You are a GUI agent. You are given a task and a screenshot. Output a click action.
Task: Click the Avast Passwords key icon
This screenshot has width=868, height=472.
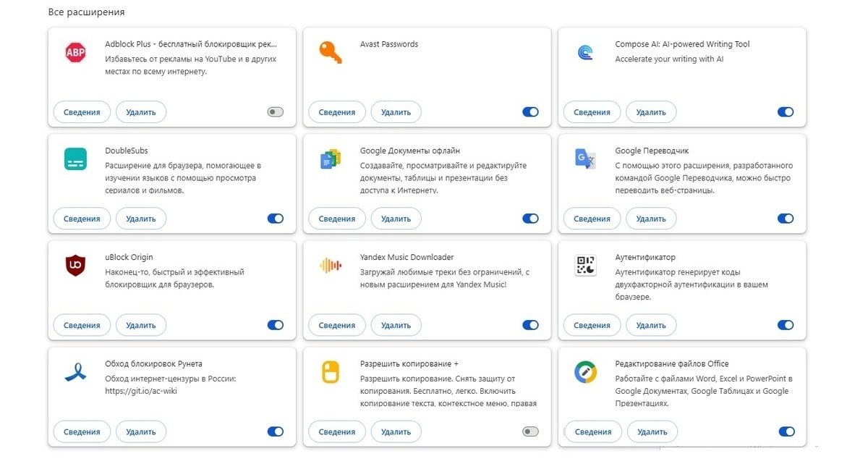tap(330, 52)
